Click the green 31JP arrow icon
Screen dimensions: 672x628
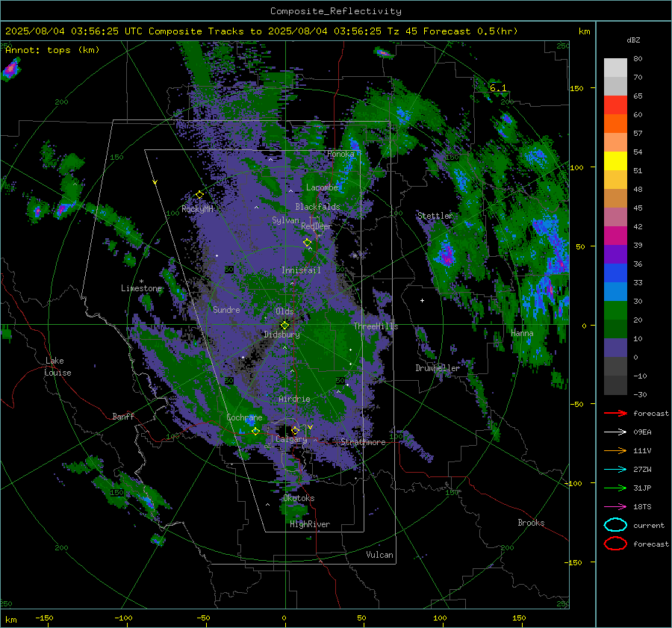point(615,488)
